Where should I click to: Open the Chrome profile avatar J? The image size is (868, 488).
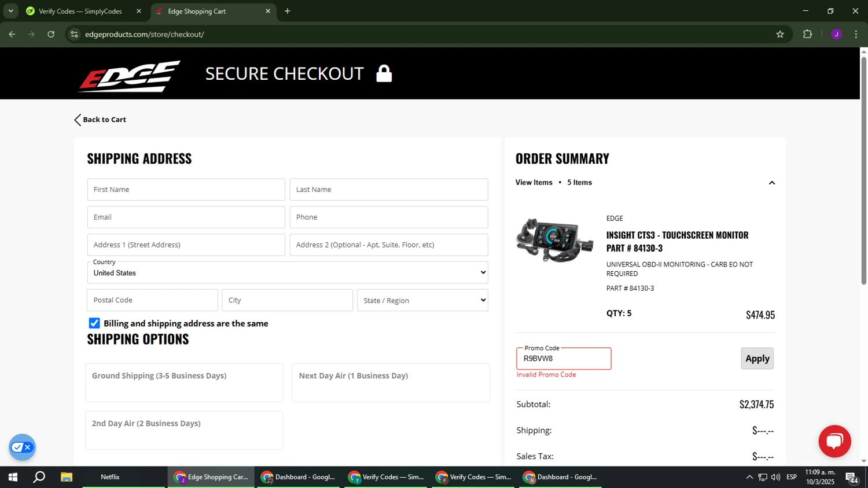coord(836,34)
